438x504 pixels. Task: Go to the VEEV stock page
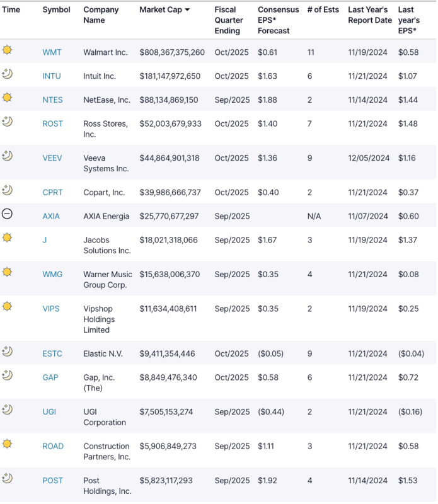52,158
